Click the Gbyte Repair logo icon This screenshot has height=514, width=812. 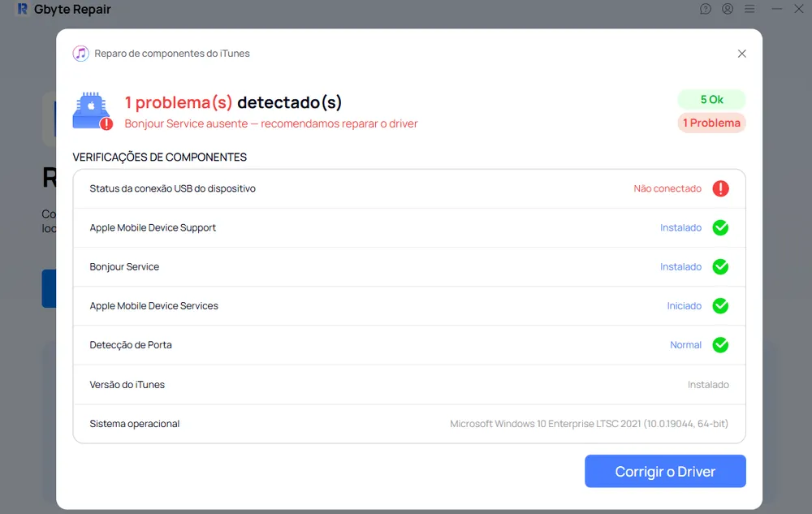(x=22, y=9)
